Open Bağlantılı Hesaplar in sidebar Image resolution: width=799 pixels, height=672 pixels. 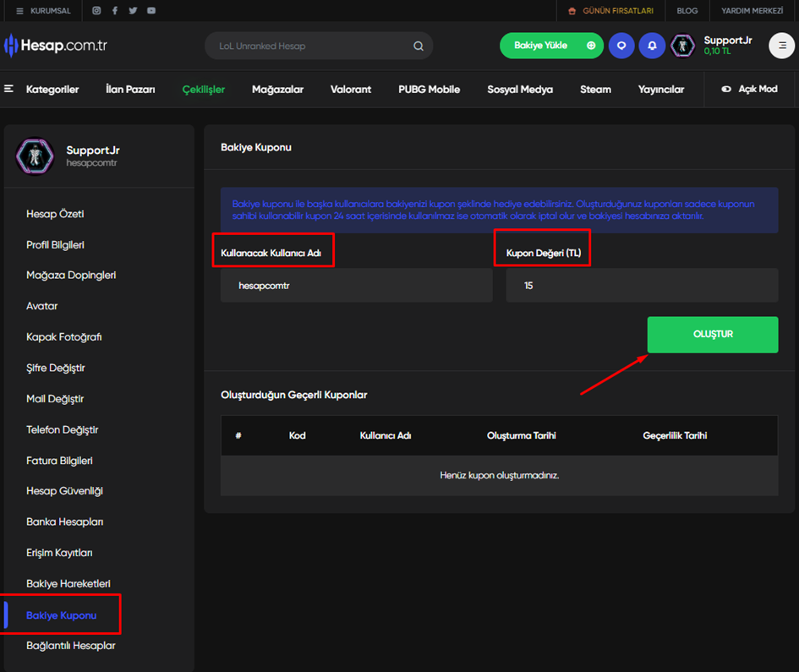[71, 646]
